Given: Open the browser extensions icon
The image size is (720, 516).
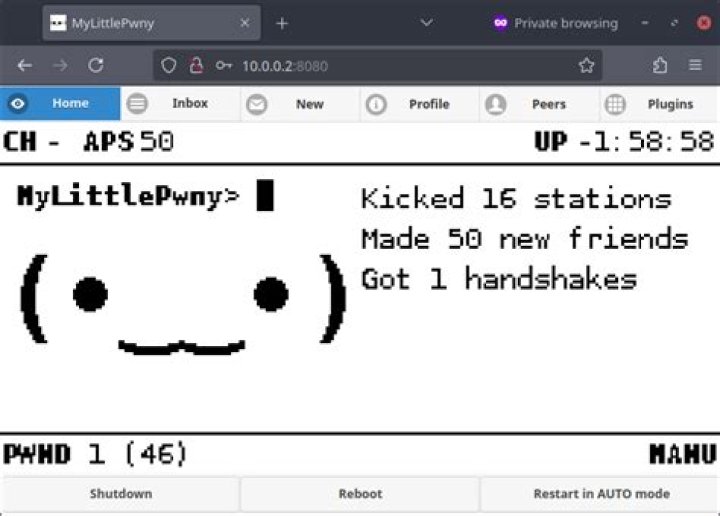Looking at the screenshot, I should point(660,65).
